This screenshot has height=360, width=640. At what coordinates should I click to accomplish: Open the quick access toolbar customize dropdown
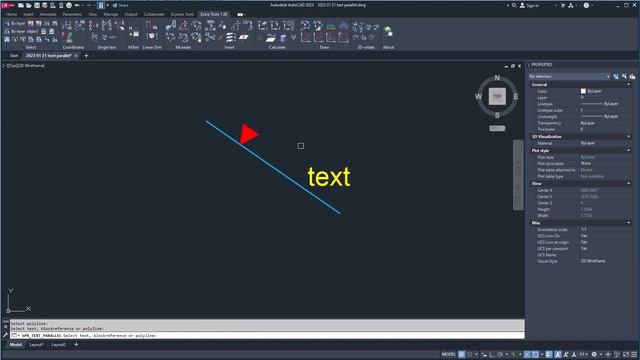pos(107,5)
